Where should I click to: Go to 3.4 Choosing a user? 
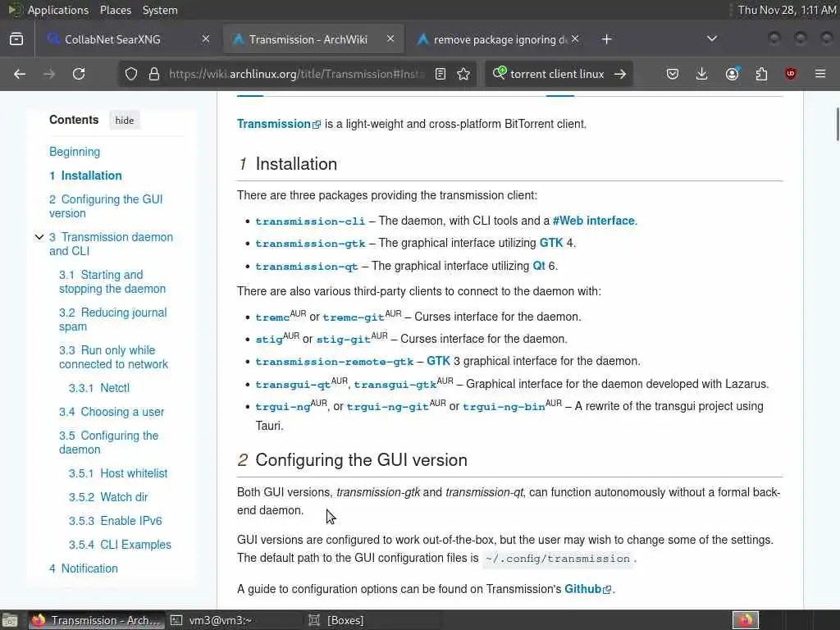pyautogui.click(x=112, y=412)
